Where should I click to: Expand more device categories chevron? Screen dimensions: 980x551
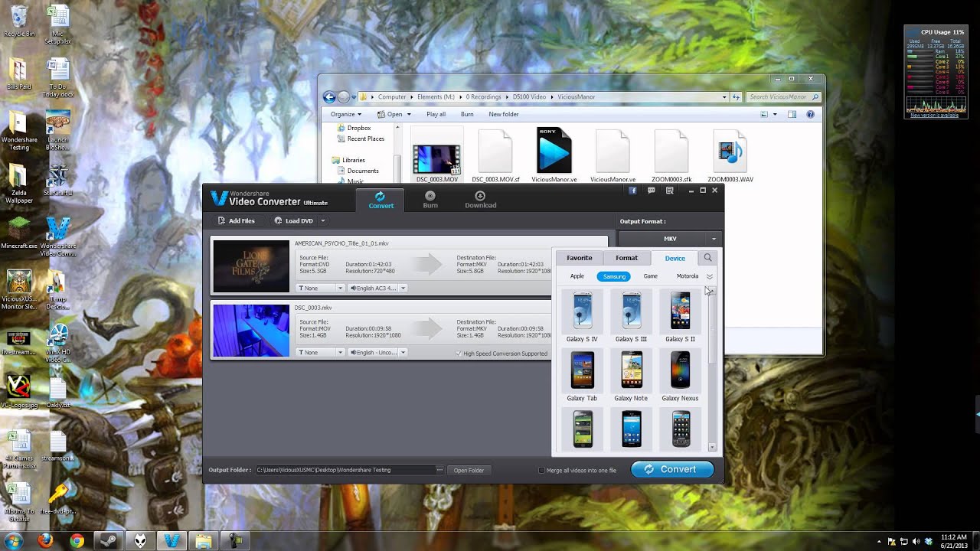click(710, 276)
